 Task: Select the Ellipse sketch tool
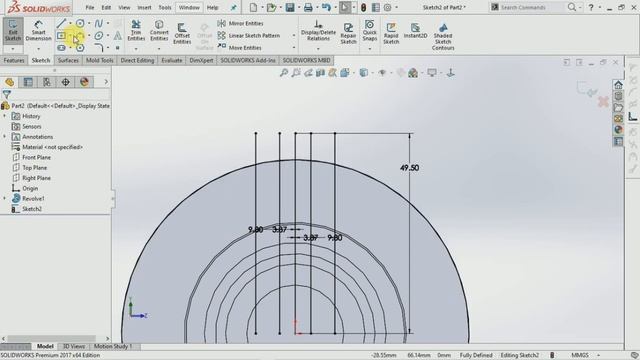coord(99,36)
